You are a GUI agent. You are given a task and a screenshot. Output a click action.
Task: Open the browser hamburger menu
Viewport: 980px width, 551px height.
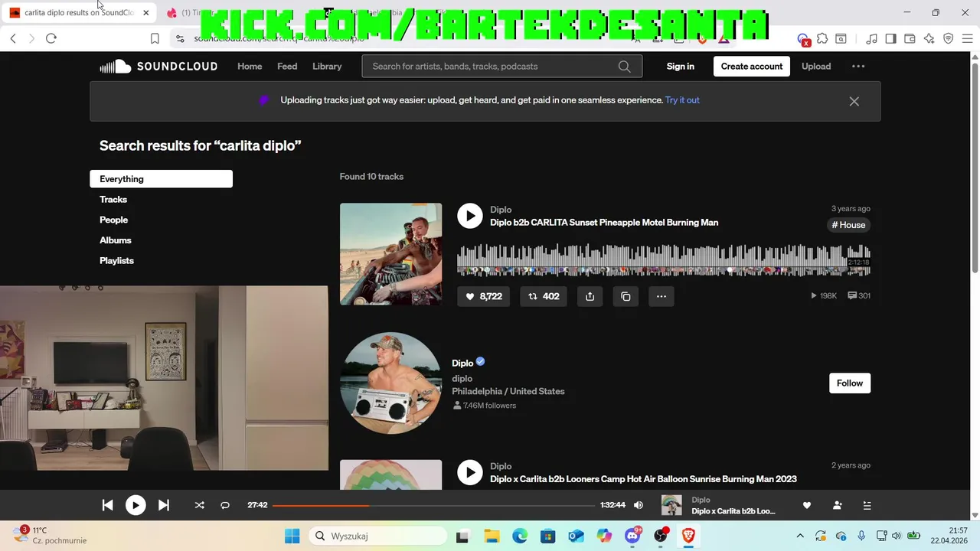[x=968, y=38]
